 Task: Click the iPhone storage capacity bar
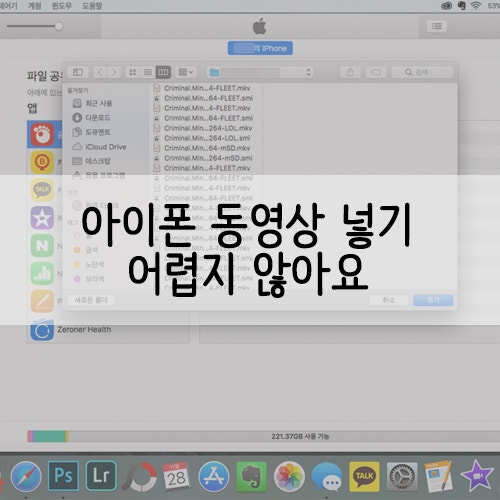(x=263, y=436)
